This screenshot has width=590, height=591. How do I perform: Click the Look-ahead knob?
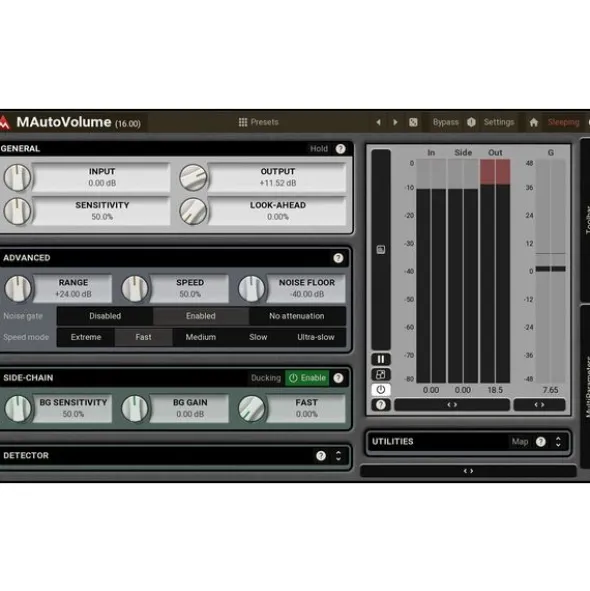pyautogui.click(x=193, y=211)
